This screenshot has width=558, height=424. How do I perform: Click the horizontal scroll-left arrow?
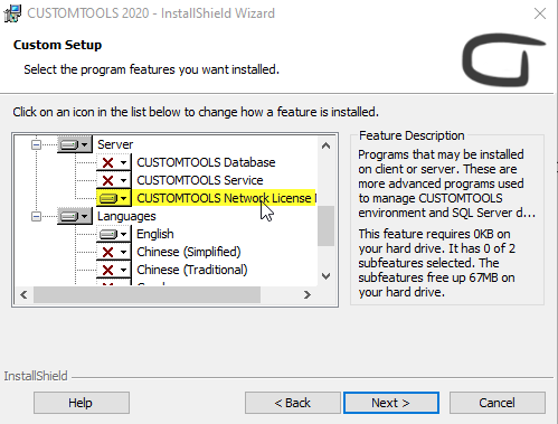point(24,295)
